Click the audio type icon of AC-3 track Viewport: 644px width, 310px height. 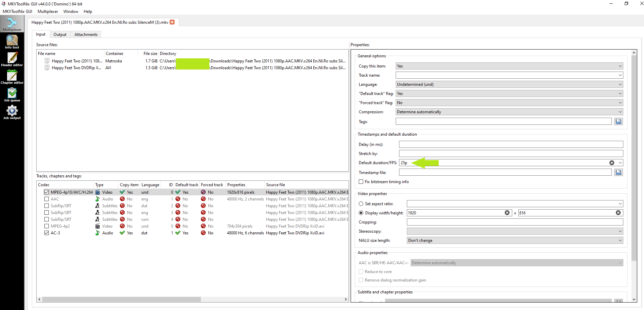point(98,233)
